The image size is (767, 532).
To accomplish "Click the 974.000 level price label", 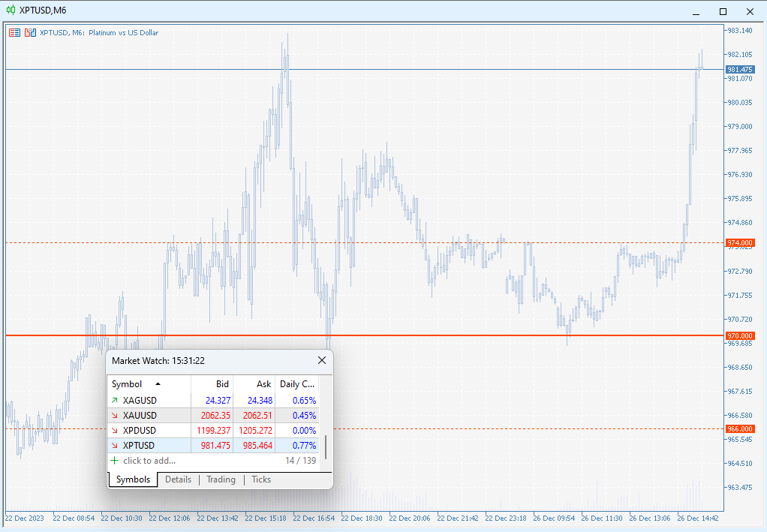I will click(740, 243).
